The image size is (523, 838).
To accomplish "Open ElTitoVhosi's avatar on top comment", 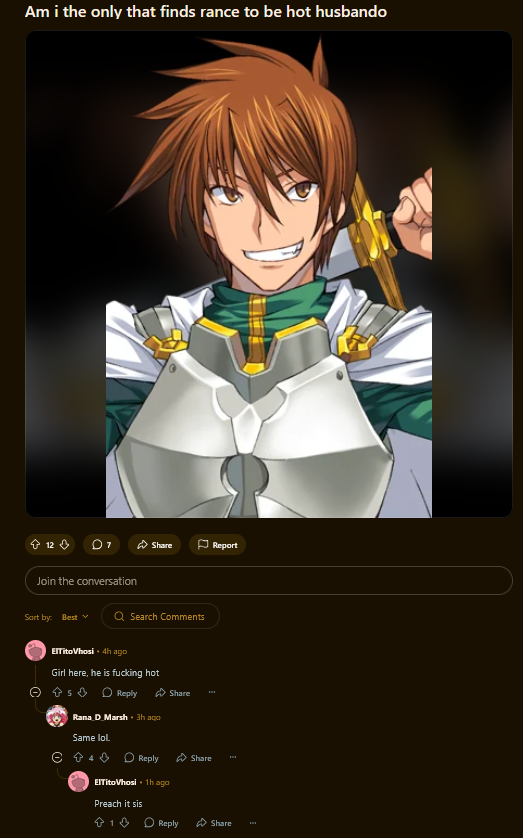I will [x=35, y=651].
